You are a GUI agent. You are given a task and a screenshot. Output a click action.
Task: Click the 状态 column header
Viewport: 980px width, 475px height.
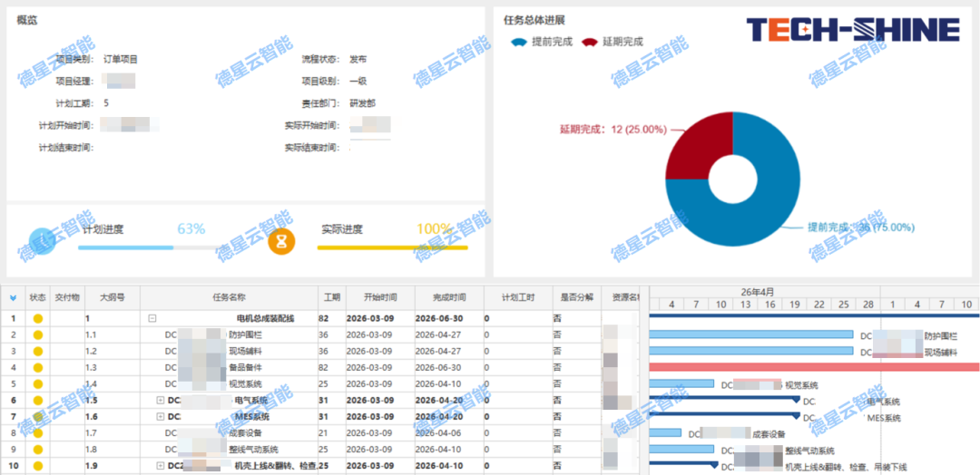(37, 297)
